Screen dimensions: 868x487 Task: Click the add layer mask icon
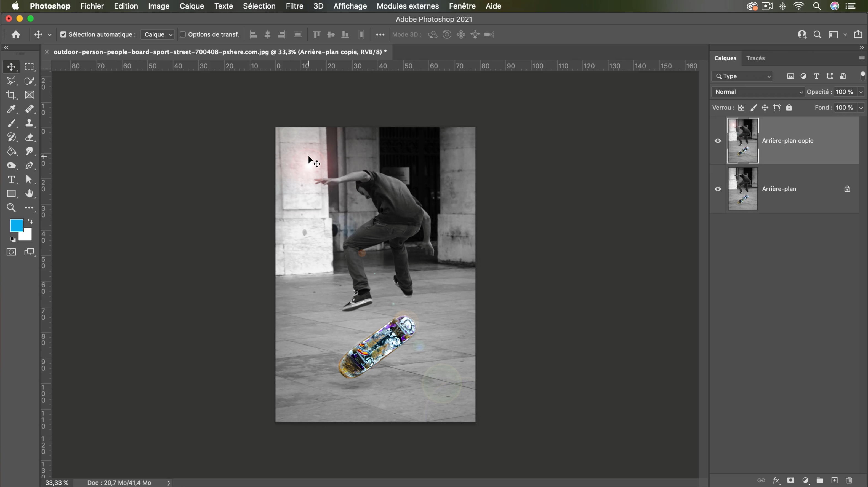point(791,480)
